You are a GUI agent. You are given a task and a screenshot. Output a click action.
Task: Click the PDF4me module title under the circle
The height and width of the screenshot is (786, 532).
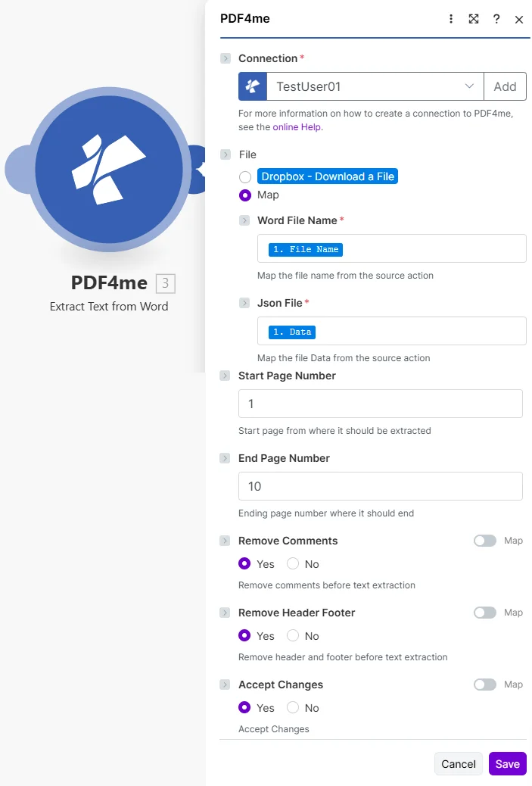tap(109, 282)
